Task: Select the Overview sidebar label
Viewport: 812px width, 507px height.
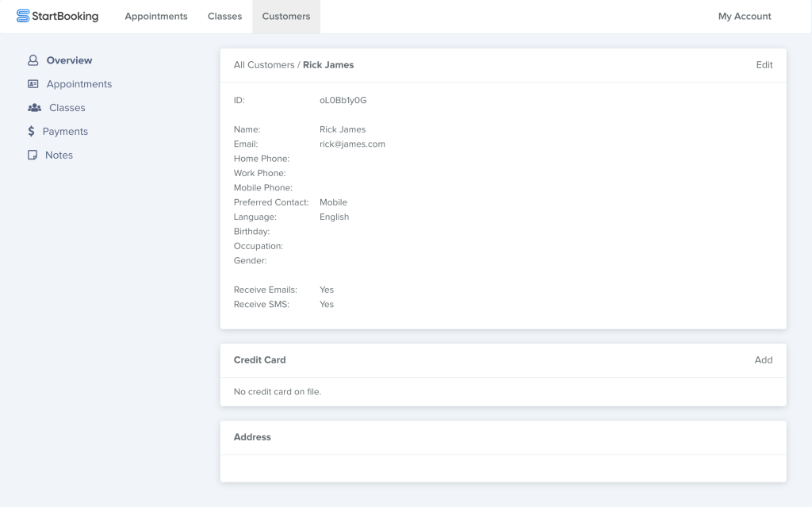Action: (x=69, y=60)
